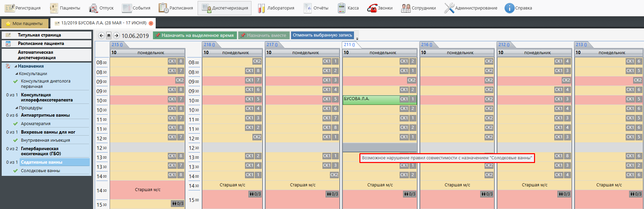Select the БУСОВА Л.А. appointment slot
This screenshot has width=644, height=209.
pyautogui.click(x=371, y=99)
